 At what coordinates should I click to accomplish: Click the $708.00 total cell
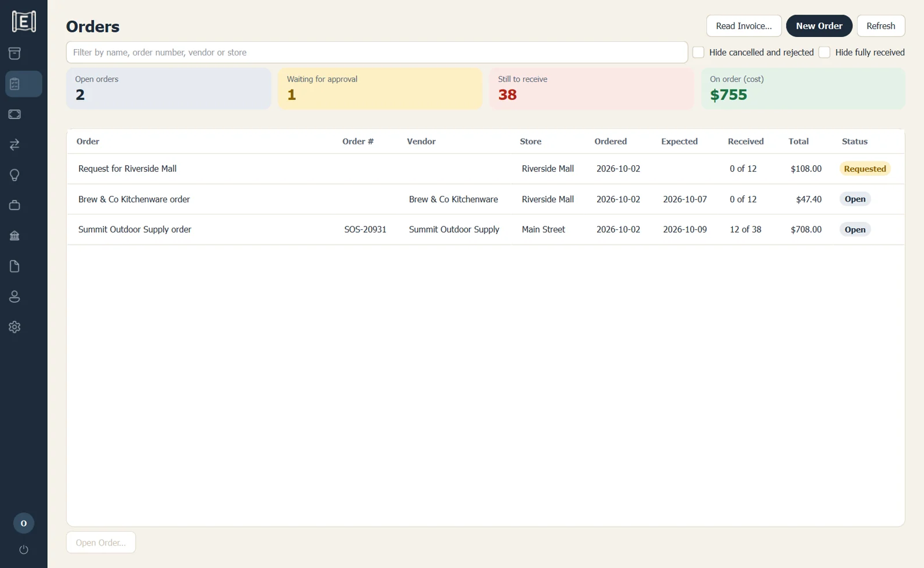click(x=806, y=229)
